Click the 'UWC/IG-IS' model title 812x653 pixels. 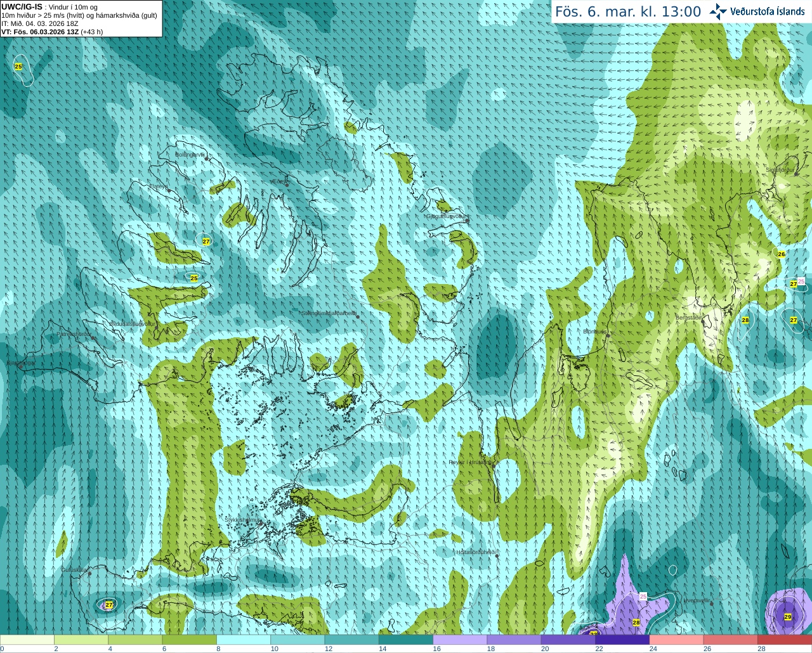[22, 6]
